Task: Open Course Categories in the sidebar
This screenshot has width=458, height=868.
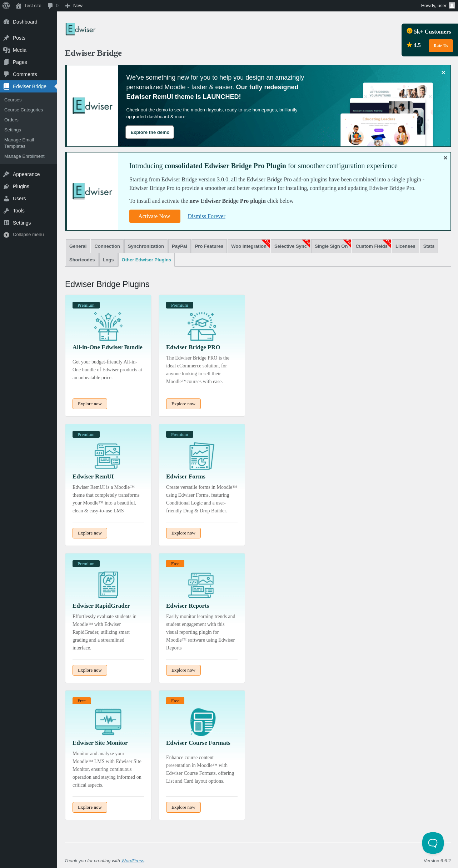Action: [x=29, y=110]
